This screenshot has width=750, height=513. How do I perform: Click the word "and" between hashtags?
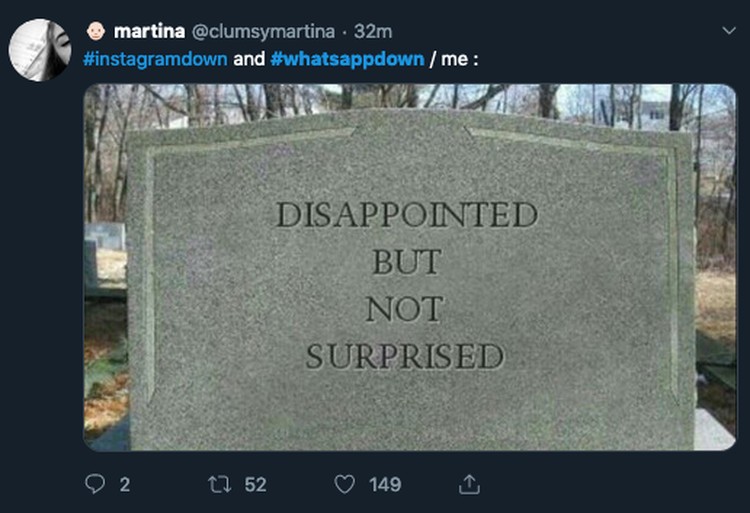[x=249, y=59]
